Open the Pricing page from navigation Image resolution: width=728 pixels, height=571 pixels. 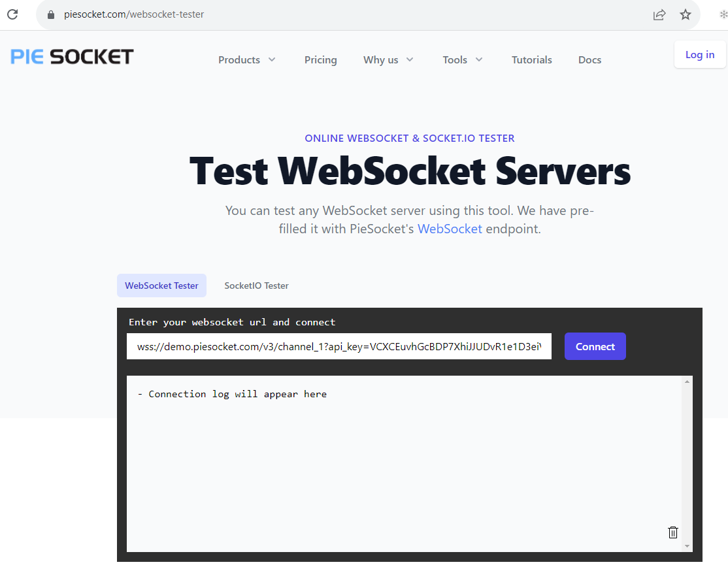(320, 60)
